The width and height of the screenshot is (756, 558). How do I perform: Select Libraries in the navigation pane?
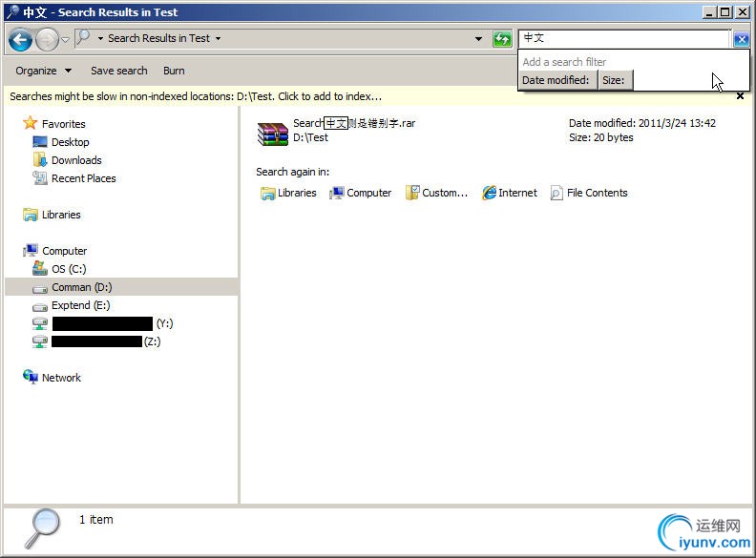(x=61, y=215)
